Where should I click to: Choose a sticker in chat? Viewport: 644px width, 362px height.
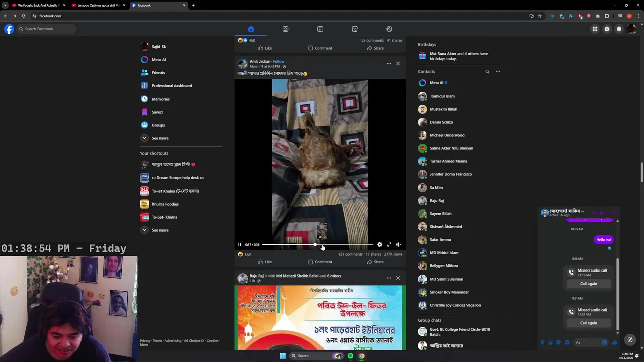click(558, 343)
